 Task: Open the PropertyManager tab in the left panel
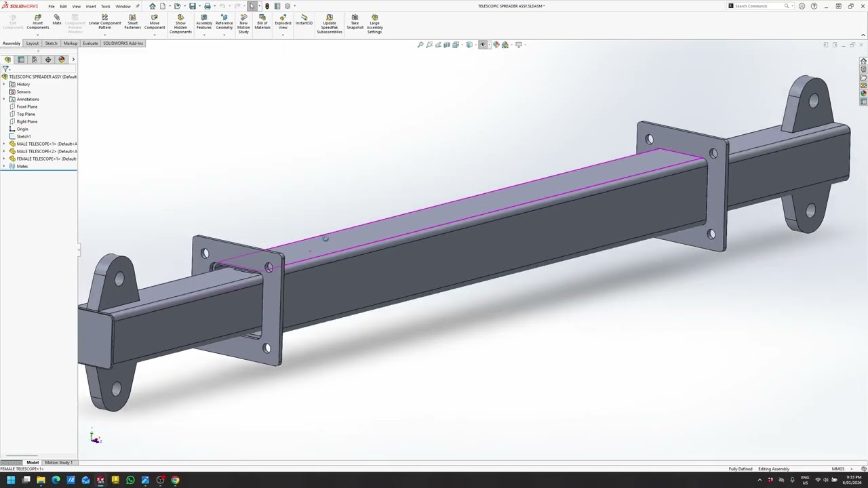tap(21, 60)
